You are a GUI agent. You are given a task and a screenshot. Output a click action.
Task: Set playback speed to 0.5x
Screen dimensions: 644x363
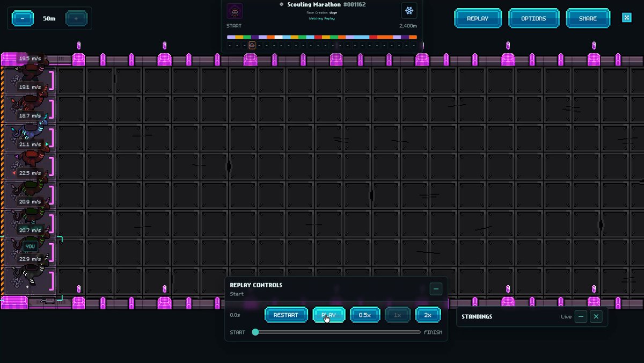click(x=365, y=315)
